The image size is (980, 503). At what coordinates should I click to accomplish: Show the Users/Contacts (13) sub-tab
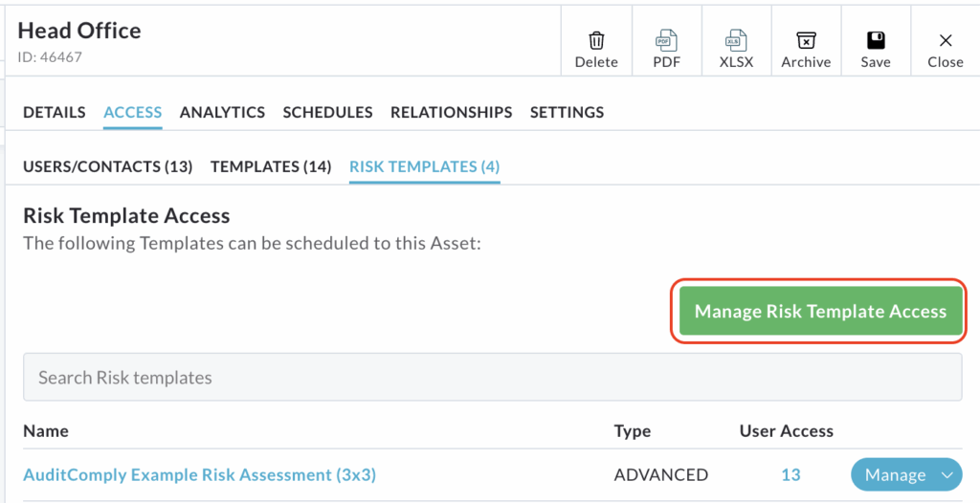click(x=108, y=166)
